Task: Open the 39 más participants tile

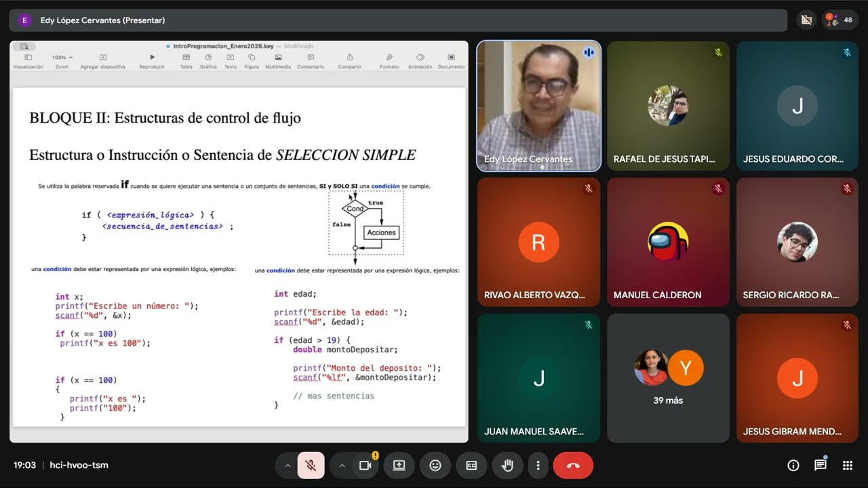Action: [x=668, y=378]
